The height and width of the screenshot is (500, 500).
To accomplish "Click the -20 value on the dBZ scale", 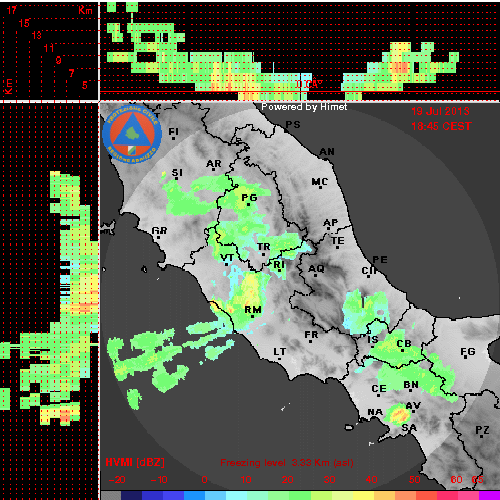I will click(117, 480).
